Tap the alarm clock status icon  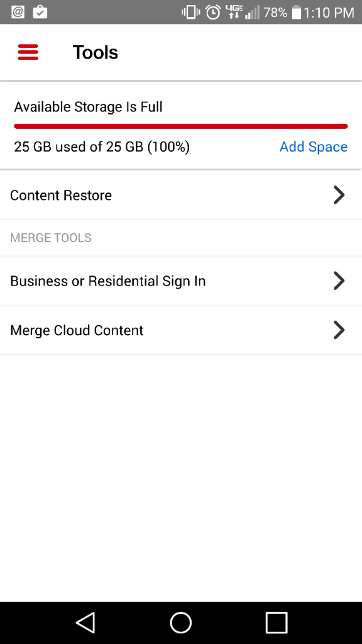[213, 13]
